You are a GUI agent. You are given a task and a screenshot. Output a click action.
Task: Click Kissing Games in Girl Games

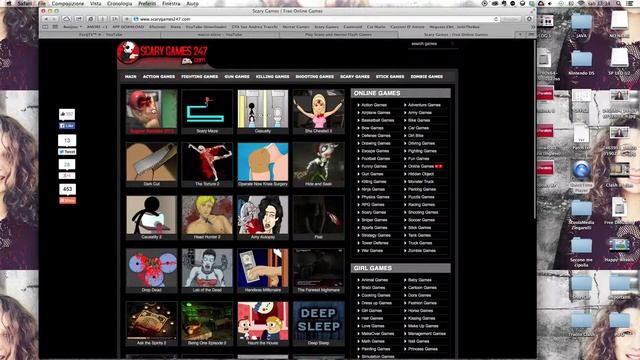(x=421, y=318)
